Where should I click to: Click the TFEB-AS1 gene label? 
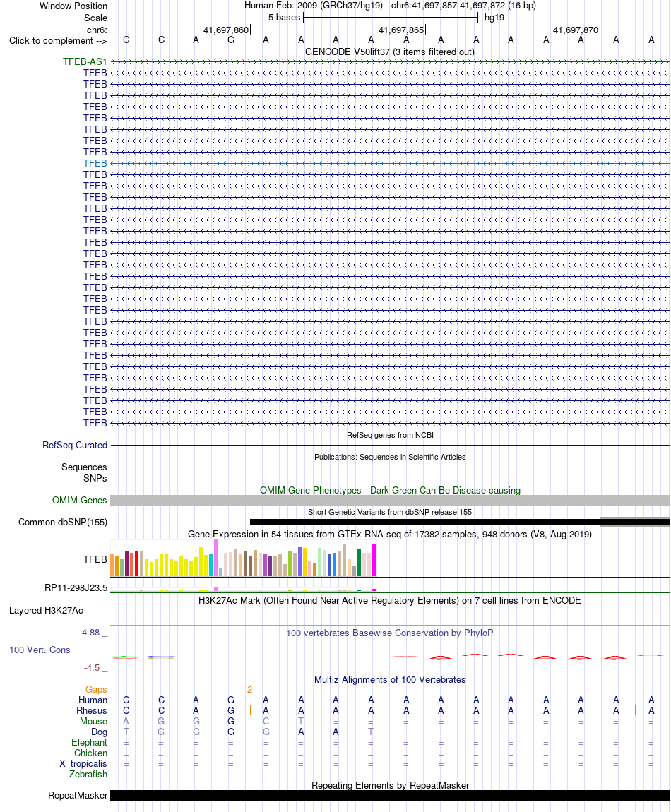coord(85,61)
